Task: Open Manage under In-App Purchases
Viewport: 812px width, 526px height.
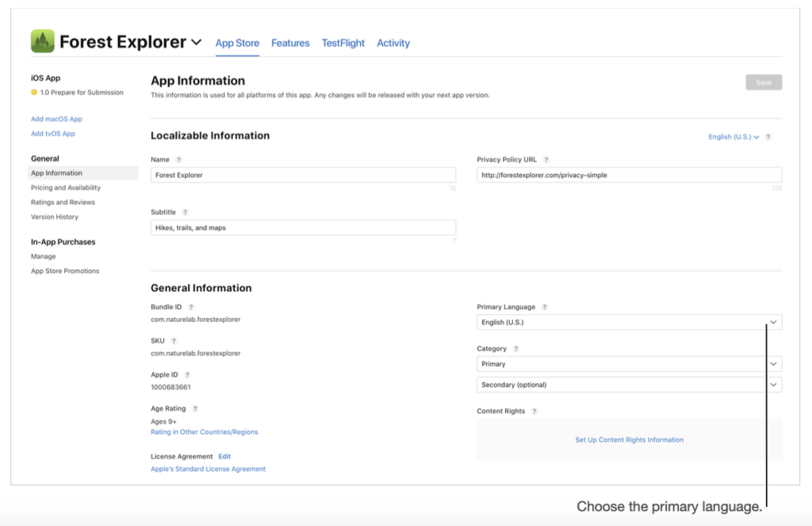Action: click(x=43, y=256)
